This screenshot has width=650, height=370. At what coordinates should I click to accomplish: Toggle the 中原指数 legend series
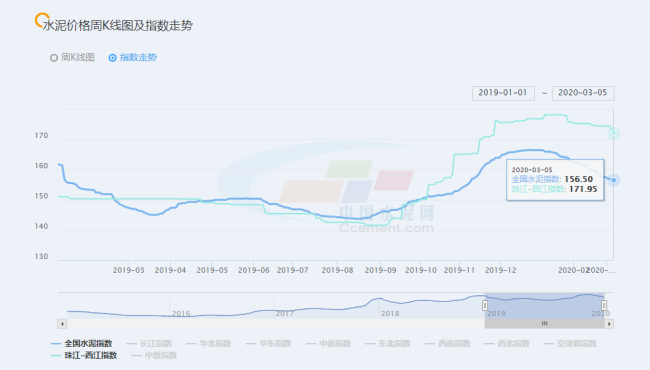pos(154,355)
